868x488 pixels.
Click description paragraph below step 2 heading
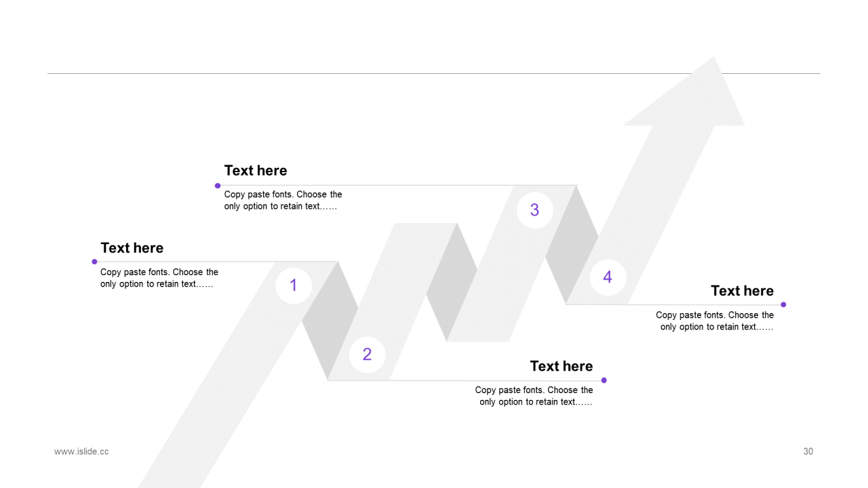point(534,396)
